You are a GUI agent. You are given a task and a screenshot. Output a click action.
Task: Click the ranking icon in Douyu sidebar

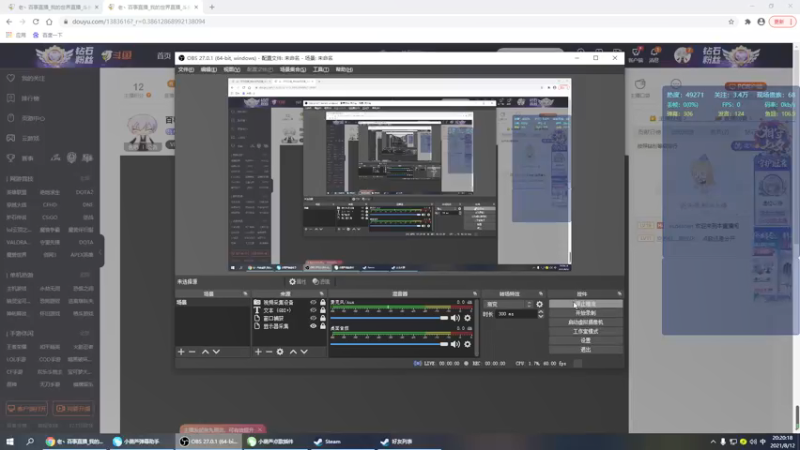(x=11, y=98)
